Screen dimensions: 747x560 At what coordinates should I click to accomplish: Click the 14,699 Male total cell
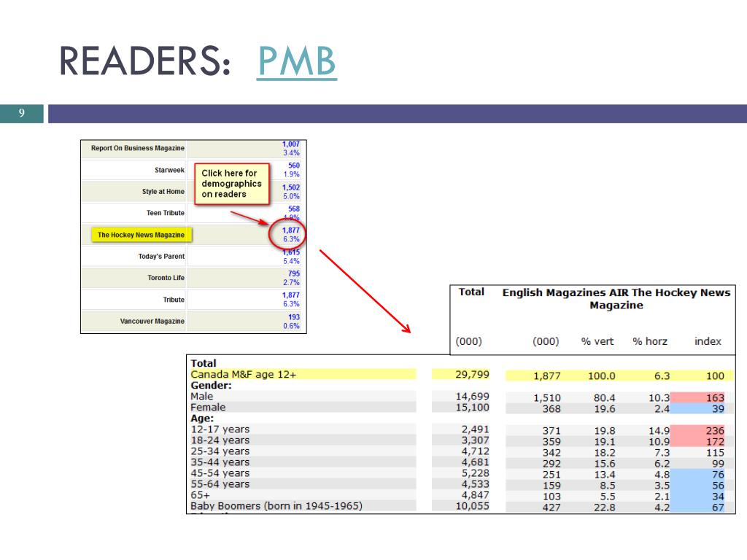[x=472, y=396]
